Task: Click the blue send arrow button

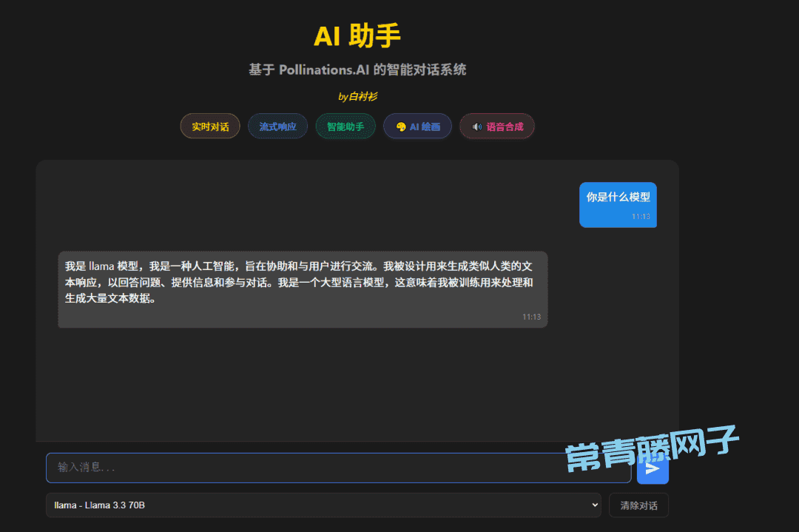Action: point(653,468)
